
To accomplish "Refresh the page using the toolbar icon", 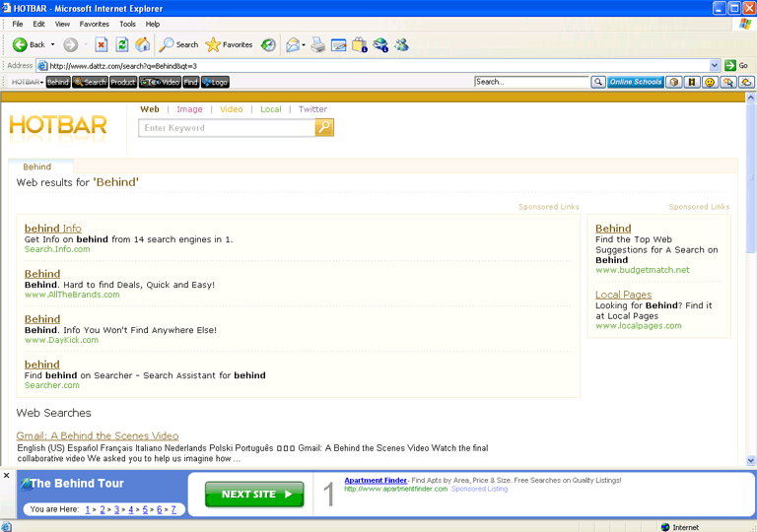I will click(122, 44).
